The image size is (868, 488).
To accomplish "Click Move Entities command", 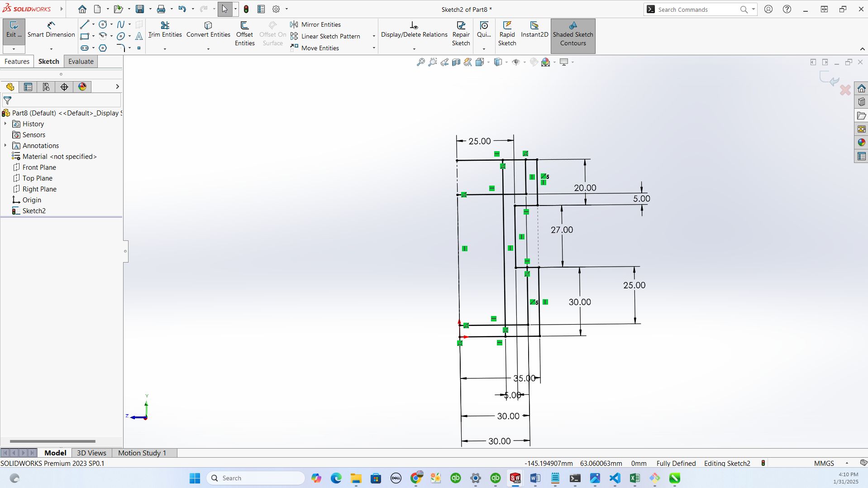I will pos(315,48).
